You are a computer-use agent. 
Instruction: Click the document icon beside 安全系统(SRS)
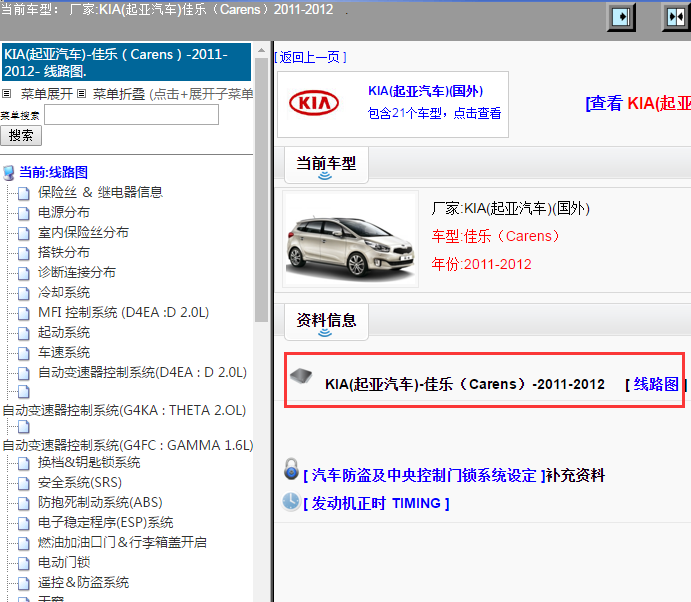(24, 483)
